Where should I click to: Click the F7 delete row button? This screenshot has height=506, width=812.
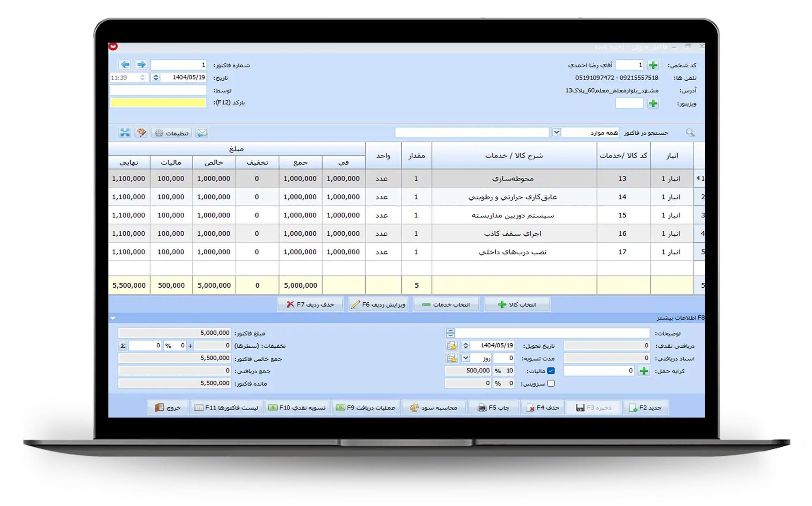tap(310, 304)
